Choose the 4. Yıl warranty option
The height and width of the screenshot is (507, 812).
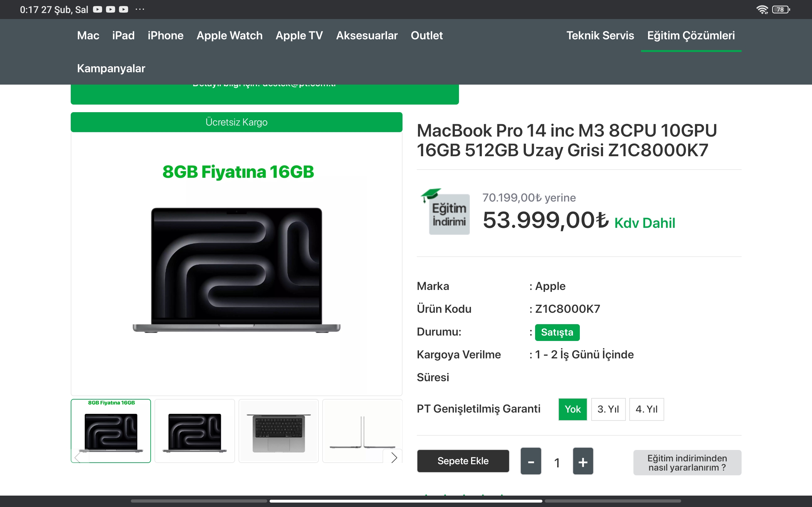[646, 409]
